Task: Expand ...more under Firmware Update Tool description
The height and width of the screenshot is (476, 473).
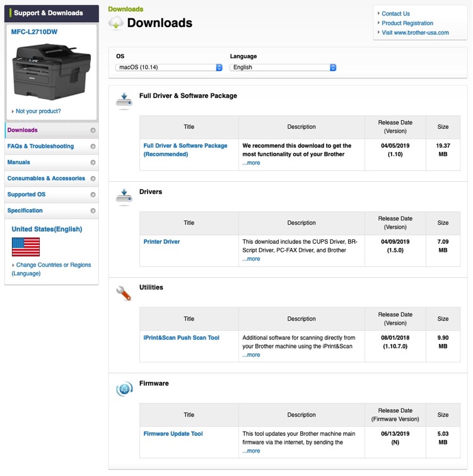Action: point(251,451)
